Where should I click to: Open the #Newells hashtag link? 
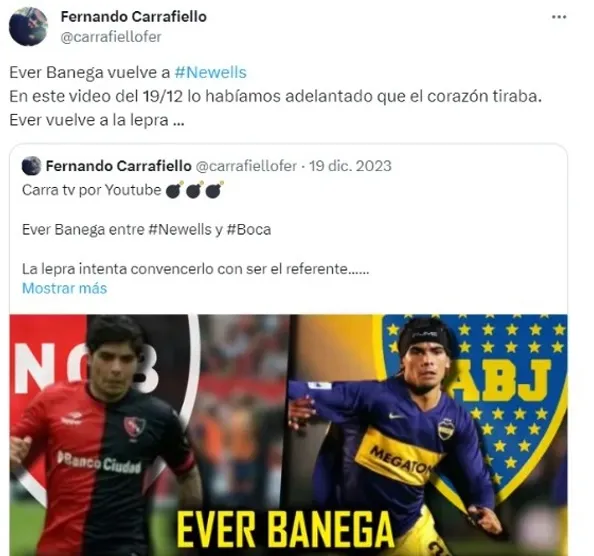210,72
